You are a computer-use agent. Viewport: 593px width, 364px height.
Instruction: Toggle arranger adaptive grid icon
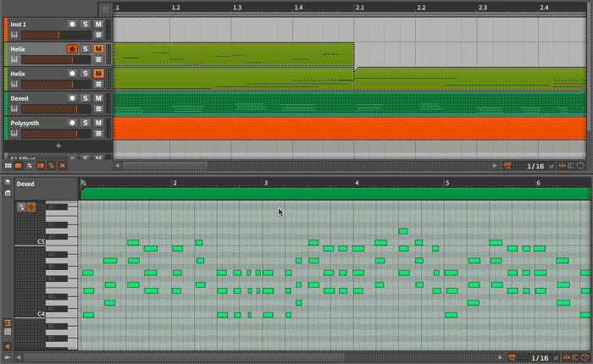tap(507, 166)
